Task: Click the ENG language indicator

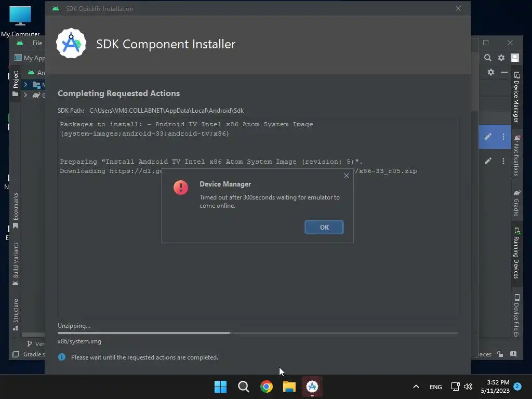Action: [x=436, y=387]
